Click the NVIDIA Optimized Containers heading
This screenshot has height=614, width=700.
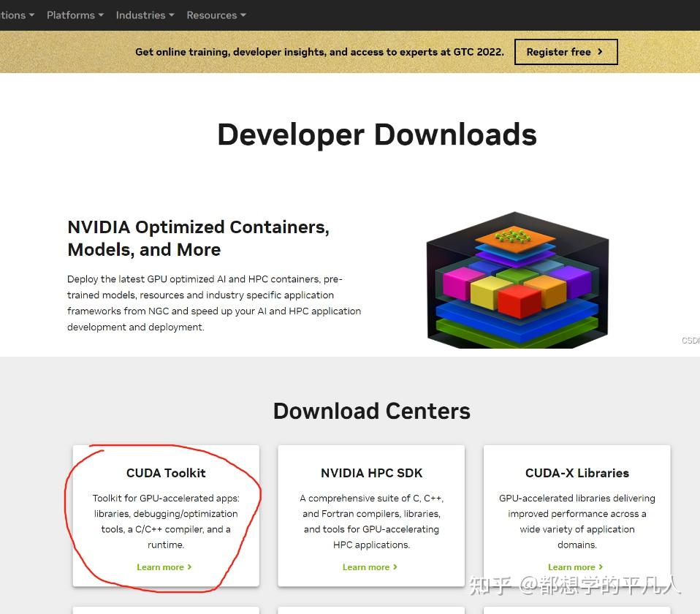(198, 238)
